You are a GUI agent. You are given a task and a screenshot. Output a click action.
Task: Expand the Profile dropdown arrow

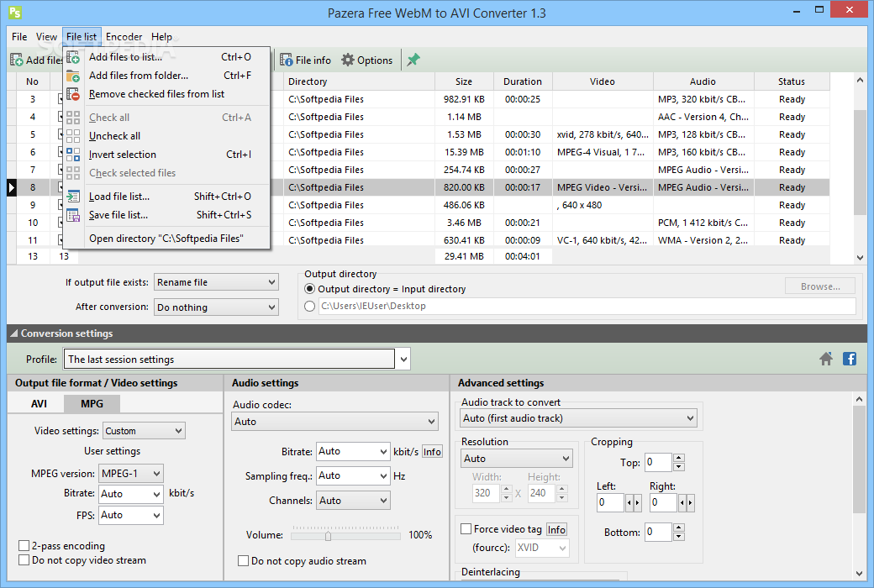[403, 360]
